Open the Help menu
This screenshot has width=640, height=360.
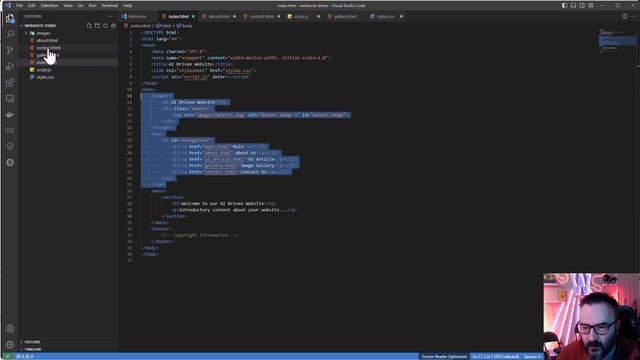[x=127, y=5]
